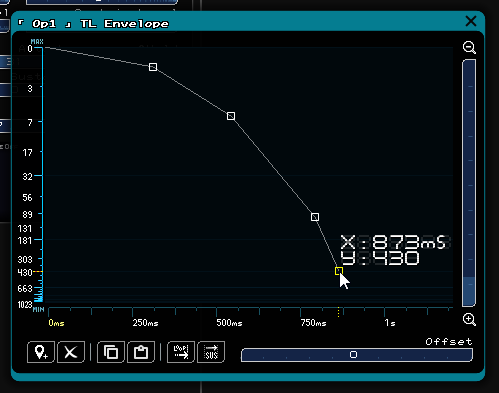Click the vertical zoom slider track
This screenshot has height=393, width=499.
tap(469, 183)
